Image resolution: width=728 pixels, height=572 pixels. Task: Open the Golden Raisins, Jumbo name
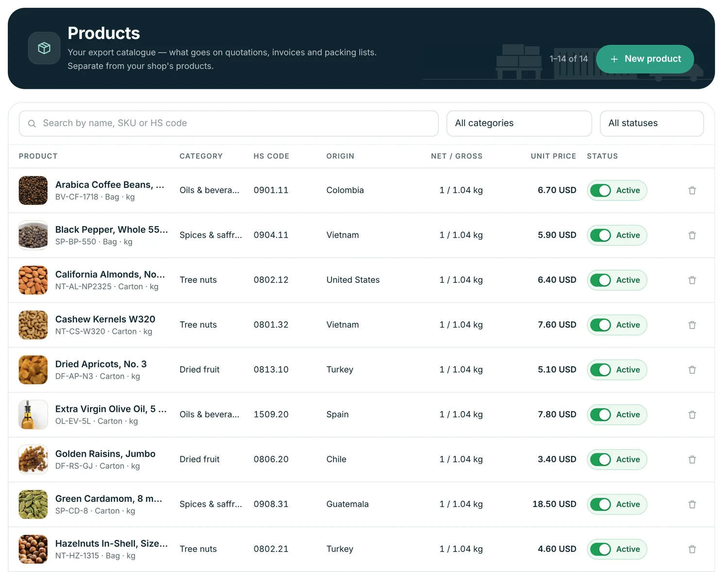(x=105, y=454)
